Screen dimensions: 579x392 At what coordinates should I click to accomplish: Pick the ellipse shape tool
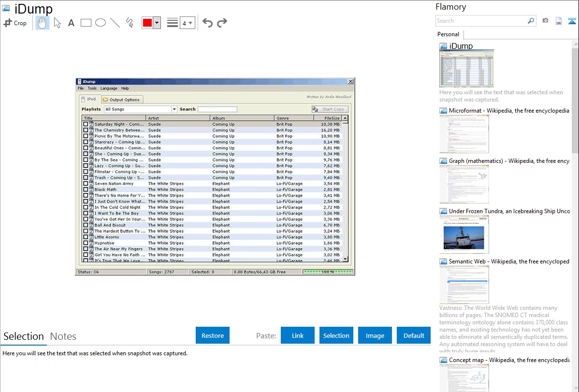pyautogui.click(x=101, y=23)
